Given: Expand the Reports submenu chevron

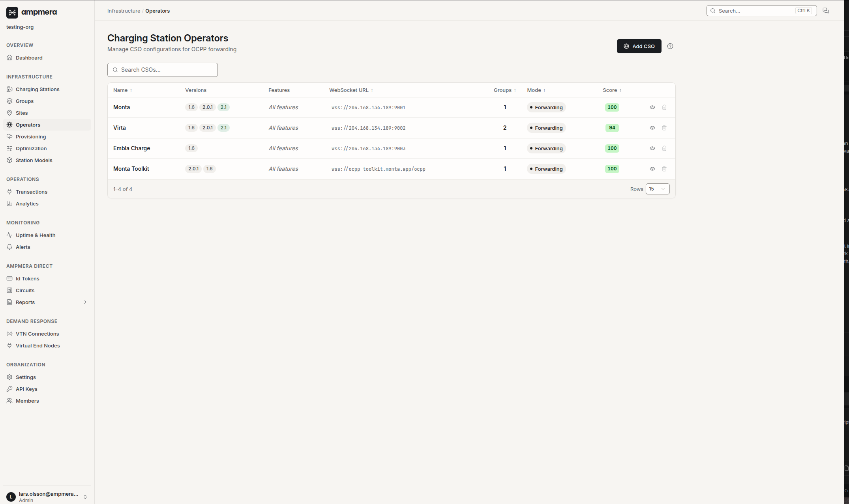Looking at the screenshot, I should click(x=85, y=302).
